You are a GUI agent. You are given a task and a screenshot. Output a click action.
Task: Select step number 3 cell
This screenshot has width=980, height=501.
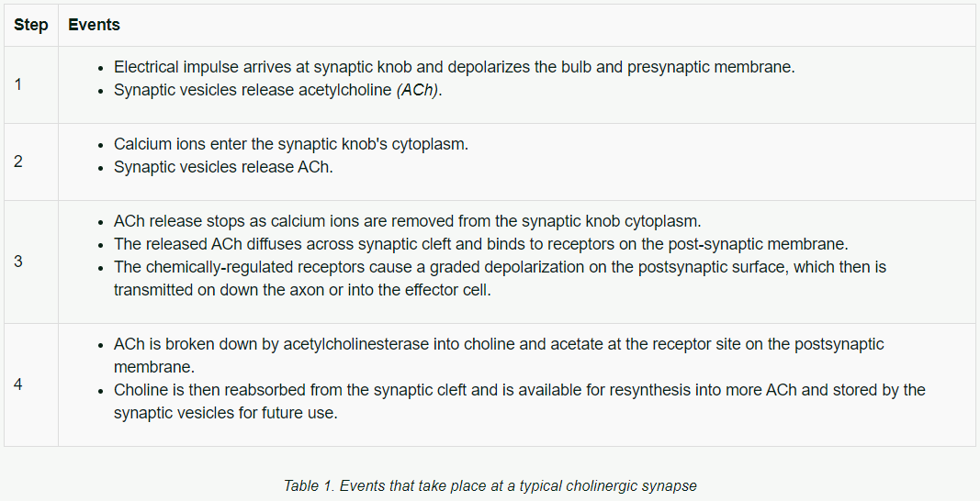tap(30, 262)
